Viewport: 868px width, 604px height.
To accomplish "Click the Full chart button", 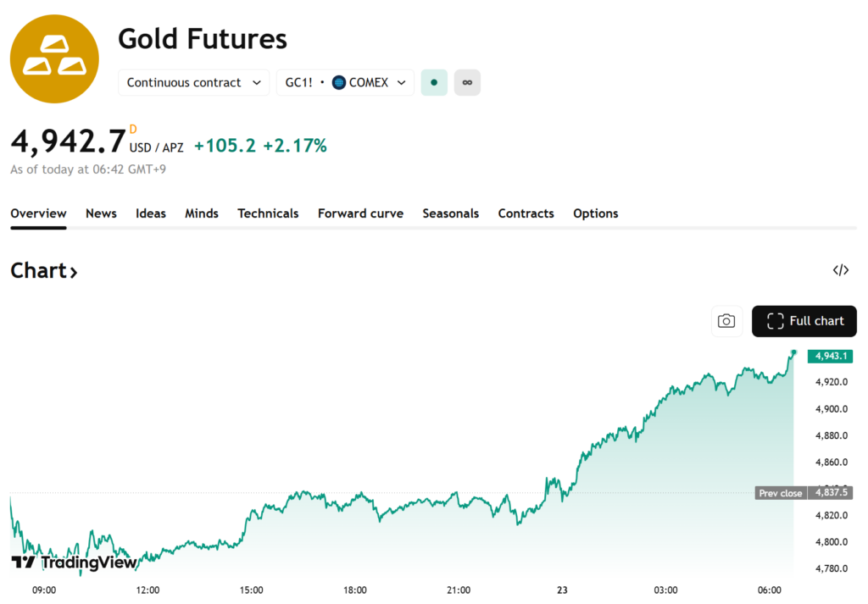I will 804,321.
